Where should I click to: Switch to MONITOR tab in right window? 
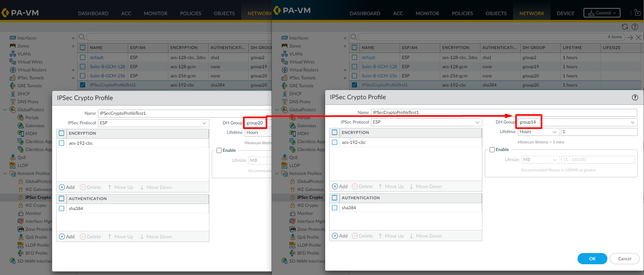pos(427,13)
